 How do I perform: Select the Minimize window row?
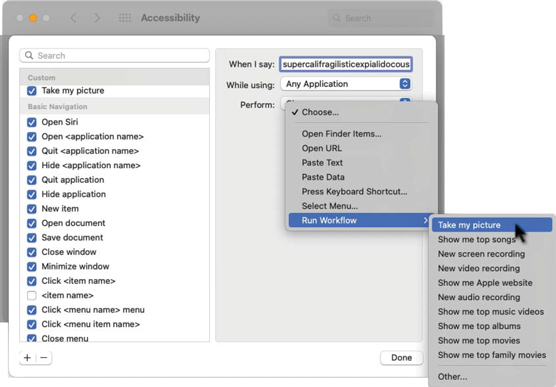[x=115, y=266]
